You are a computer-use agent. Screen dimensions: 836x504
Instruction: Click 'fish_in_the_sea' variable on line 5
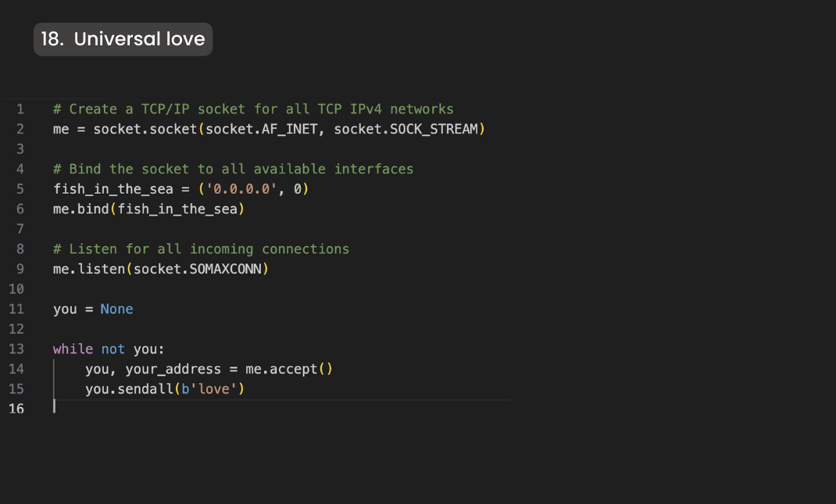coord(113,189)
